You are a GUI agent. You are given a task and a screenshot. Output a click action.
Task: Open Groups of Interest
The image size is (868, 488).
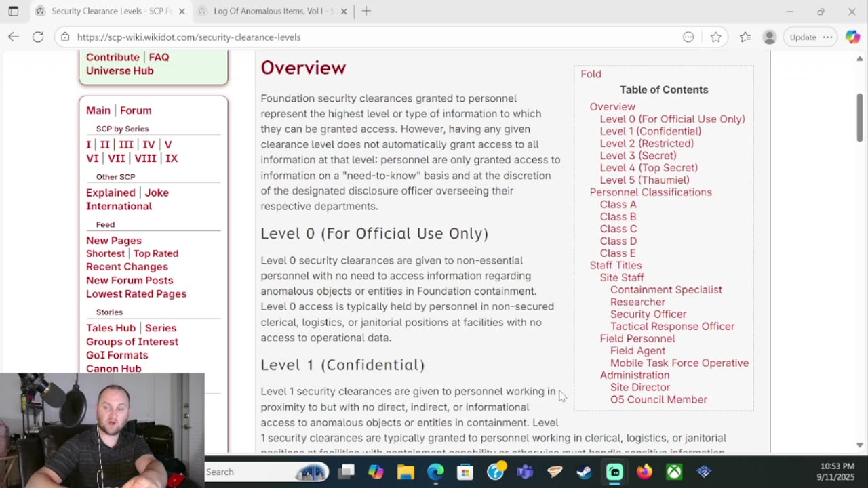pos(132,342)
